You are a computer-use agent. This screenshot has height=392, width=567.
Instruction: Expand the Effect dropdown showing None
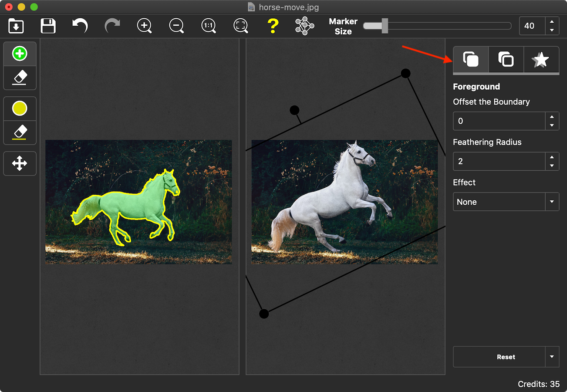tap(552, 202)
